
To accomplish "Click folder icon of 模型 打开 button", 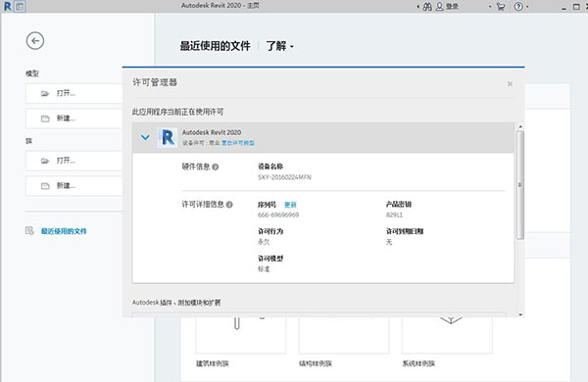I will coord(45,93).
